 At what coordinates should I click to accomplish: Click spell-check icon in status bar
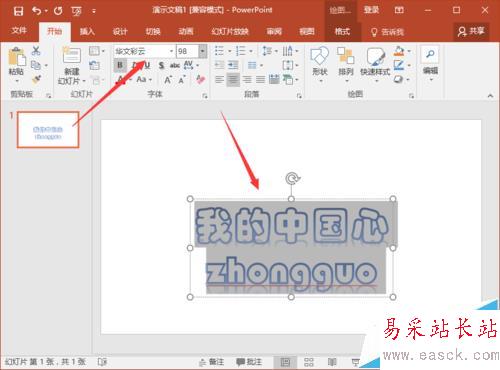tap(102, 362)
